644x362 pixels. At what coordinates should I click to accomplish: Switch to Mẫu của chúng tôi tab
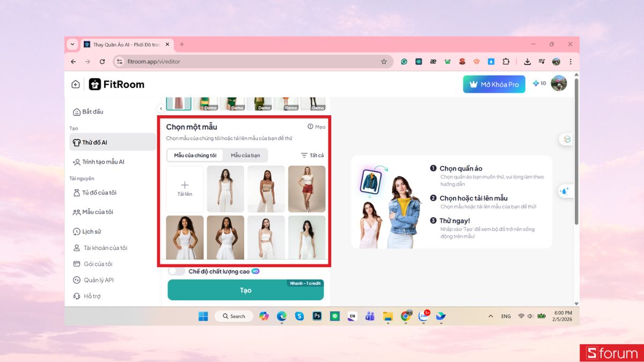click(195, 156)
